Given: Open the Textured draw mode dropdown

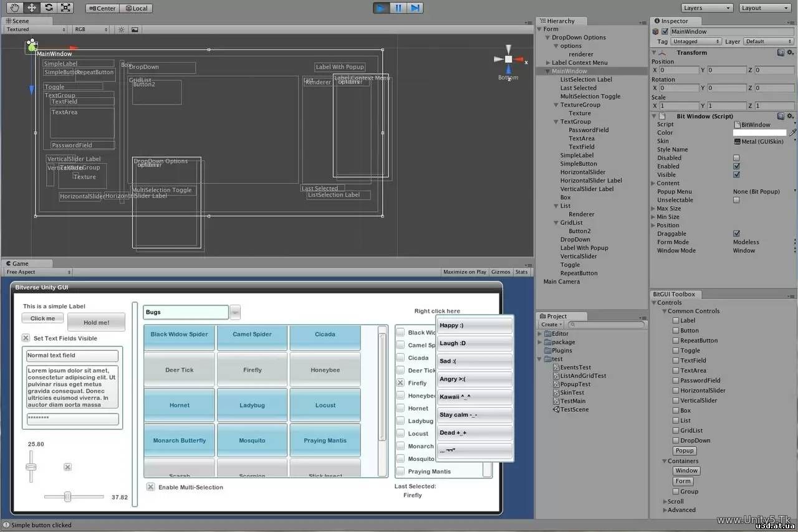Looking at the screenshot, I should [x=36, y=29].
